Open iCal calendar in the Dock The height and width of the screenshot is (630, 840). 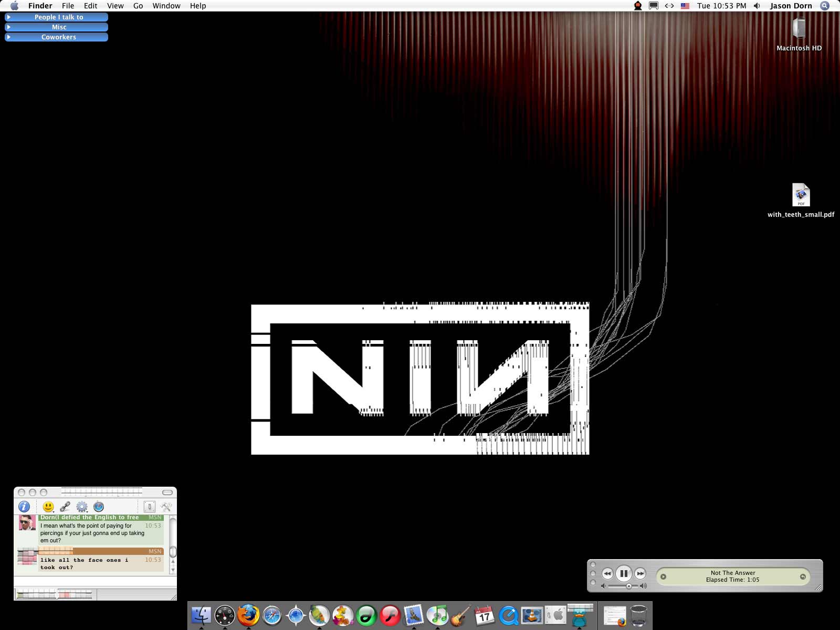coord(485,615)
